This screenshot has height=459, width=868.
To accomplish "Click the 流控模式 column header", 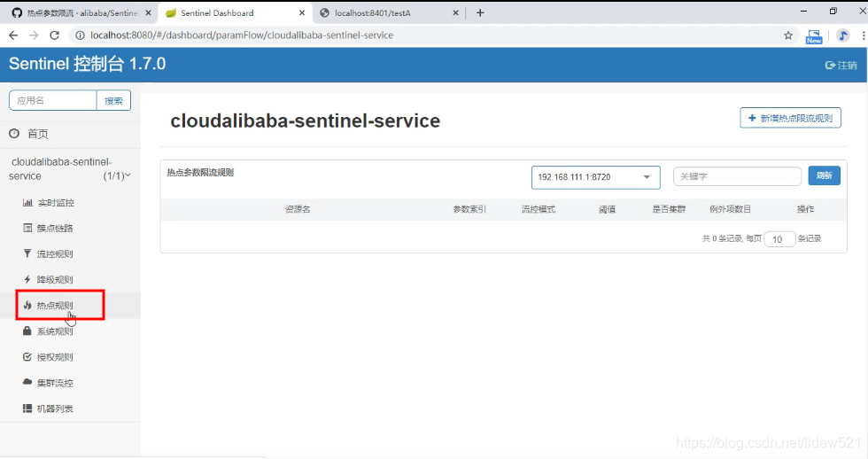I will (x=539, y=209).
